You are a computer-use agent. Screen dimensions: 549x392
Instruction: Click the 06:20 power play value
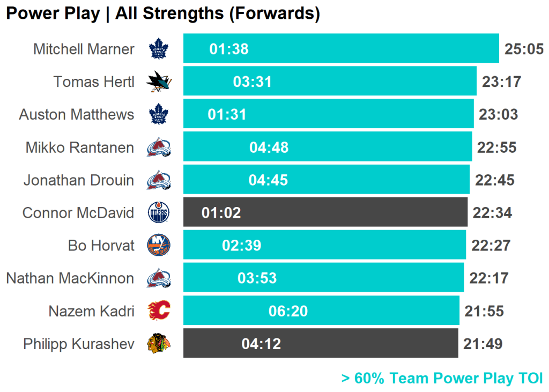coord(288,311)
